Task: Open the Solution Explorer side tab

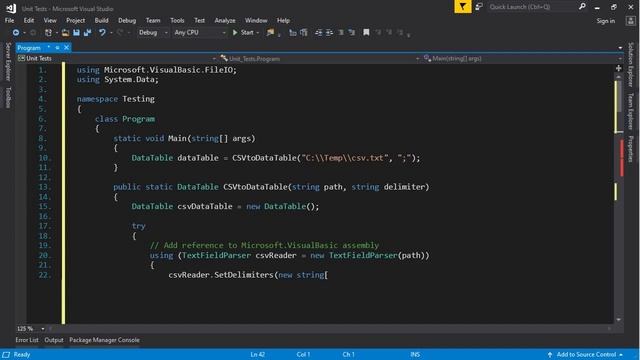Action: pyautogui.click(x=631, y=64)
